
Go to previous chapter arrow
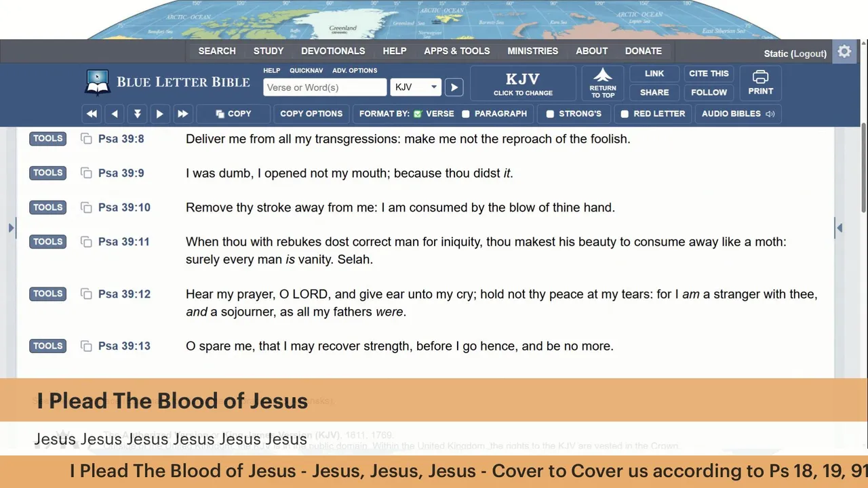[115, 114]
